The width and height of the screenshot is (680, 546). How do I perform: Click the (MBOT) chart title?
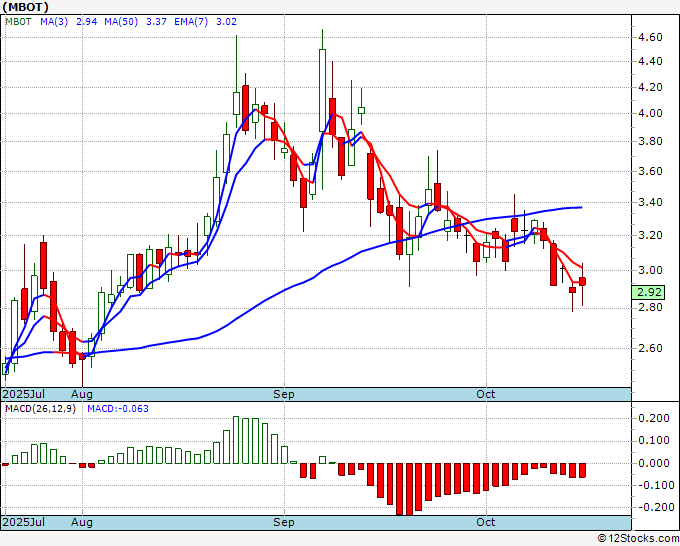[x=26, y=7]
